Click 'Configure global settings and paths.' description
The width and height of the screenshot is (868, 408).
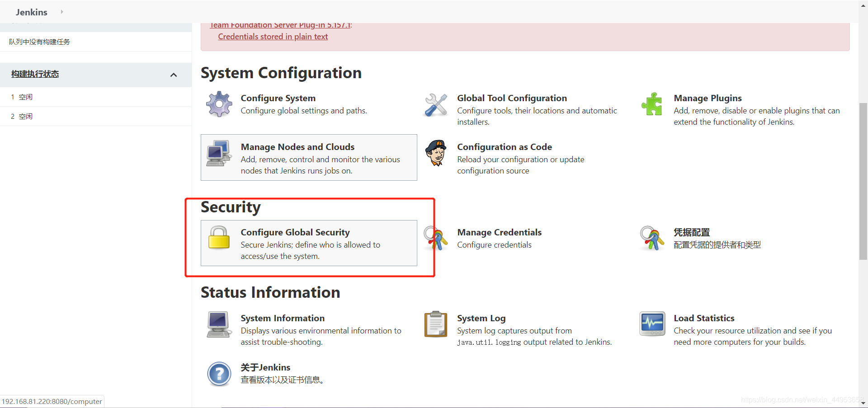(x=304, y=111)
